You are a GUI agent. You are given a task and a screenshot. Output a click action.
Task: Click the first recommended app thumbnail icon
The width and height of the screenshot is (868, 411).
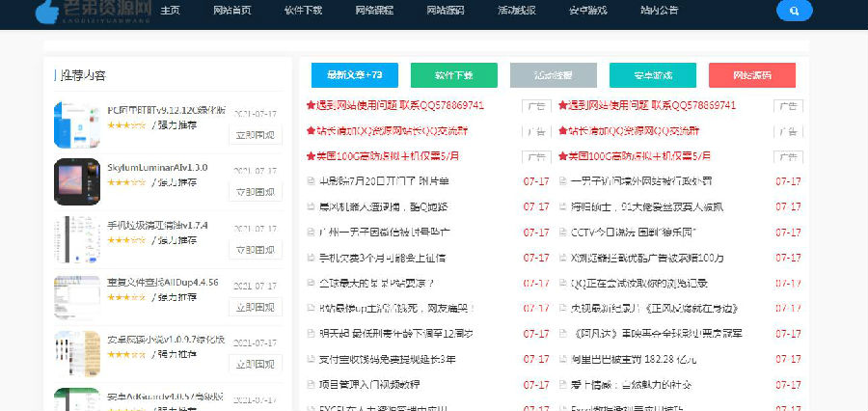click(x=77, y=123)
